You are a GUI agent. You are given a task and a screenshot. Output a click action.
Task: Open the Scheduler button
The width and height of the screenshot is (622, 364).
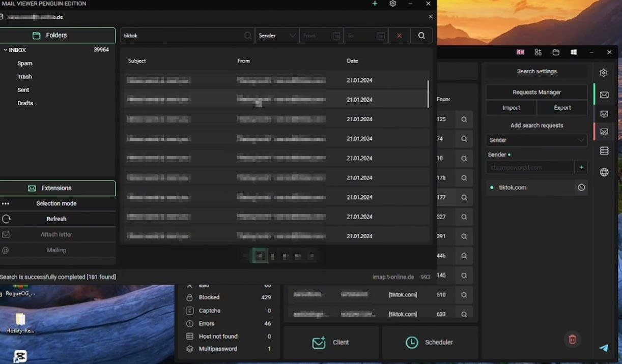pos(430,343)
